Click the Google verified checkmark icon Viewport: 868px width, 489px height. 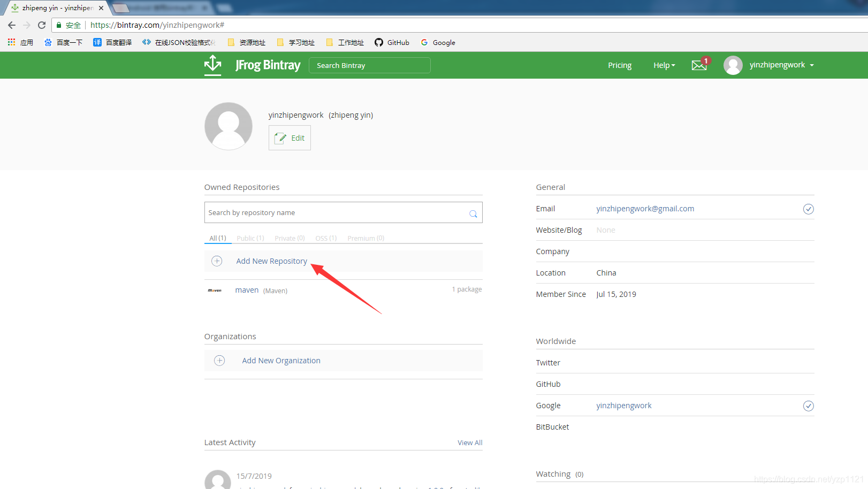pyautogui.click(x=808, y=406)
